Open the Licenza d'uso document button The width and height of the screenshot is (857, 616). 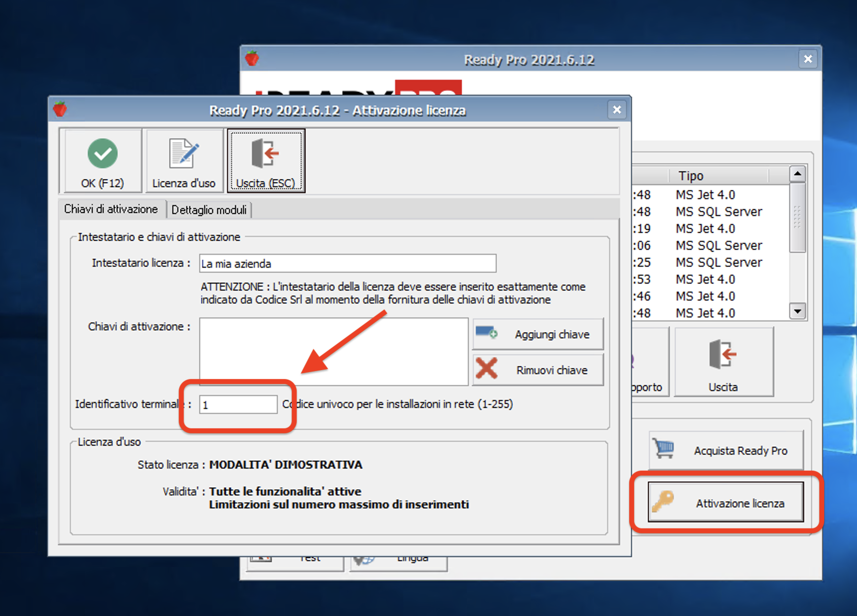pyautogui.click(x=184, y=161)
